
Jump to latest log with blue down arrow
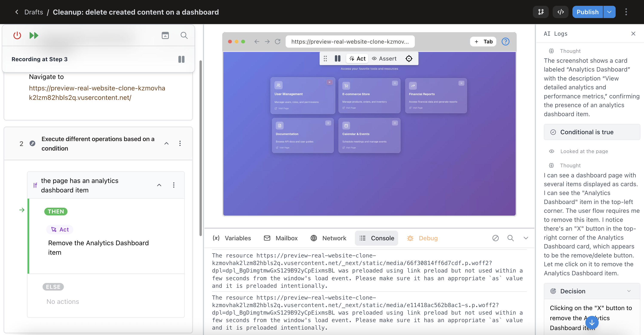(592, 323)
